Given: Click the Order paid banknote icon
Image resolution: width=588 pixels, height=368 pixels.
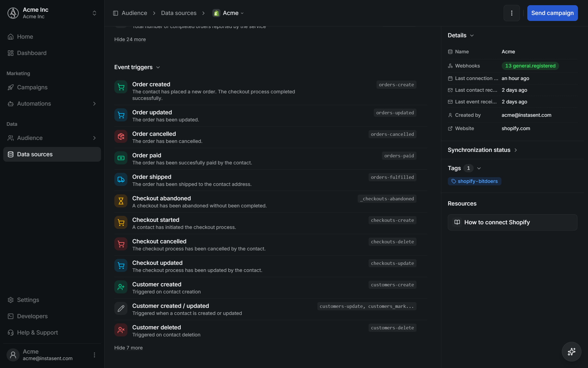Looking at the screenshot, I should tap(121, 158).
